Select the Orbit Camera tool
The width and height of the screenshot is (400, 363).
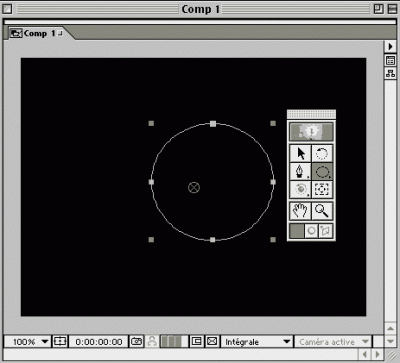tap(300, 189)
